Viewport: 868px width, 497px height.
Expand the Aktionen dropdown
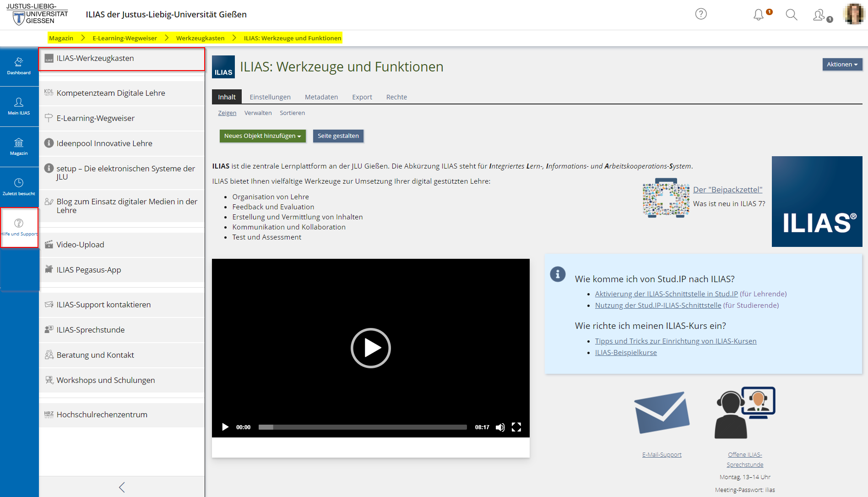842,65
